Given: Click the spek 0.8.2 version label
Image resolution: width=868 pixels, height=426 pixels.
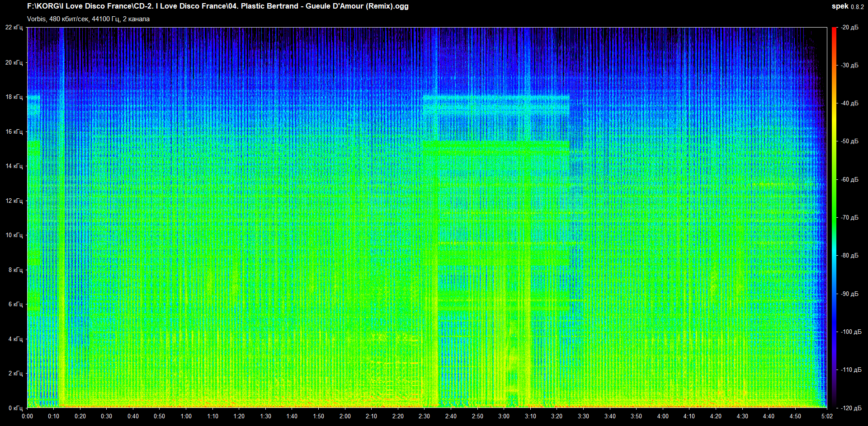Looking at the screenshot, I should (847, 6).
